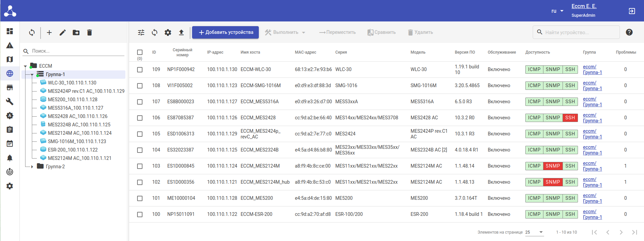The width and height of the screenshot is (644, 241).
Task: Check the box for device ID 109
Action: click(x=140, y=70)
